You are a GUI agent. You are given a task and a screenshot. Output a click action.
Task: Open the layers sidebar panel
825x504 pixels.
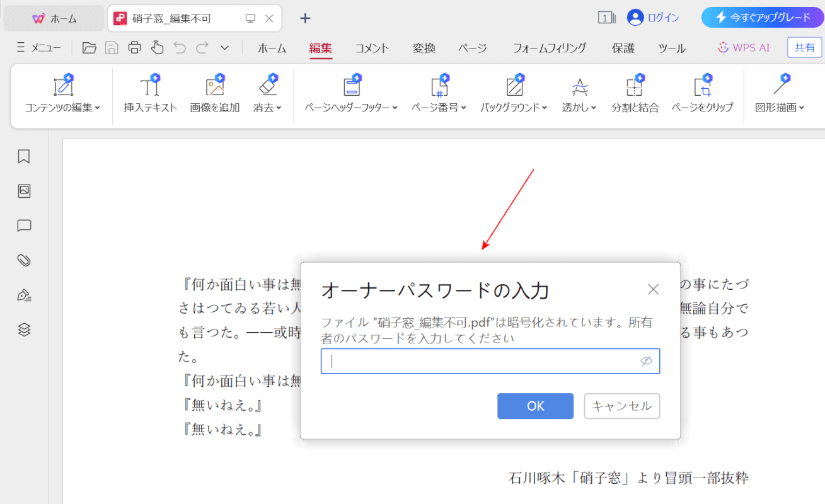(x=24, y=329)
